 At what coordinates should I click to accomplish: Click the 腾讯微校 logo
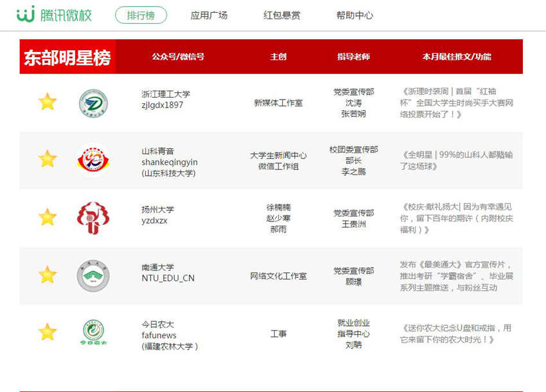tap(54, 15)
